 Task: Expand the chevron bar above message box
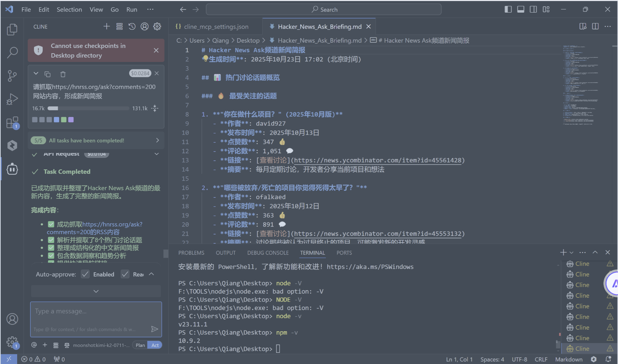96,291
